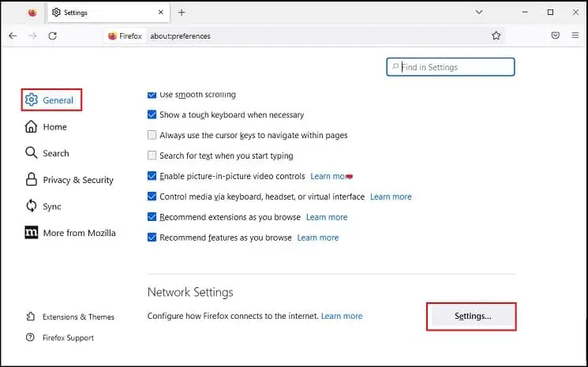The image size is (588, 367).
Task: Click the Firefox Support question mark icon
Action: 31,338
